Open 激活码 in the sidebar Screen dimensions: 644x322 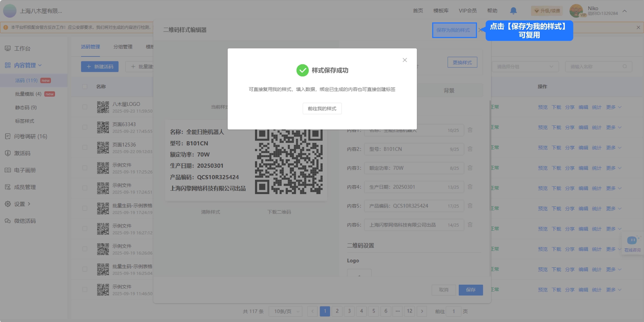[22, 153]
